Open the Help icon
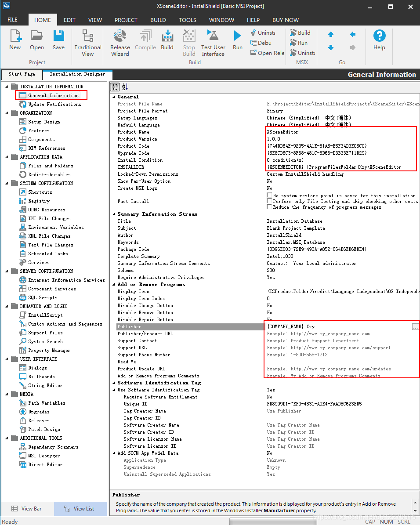The height and width of the screenshot is (525, 420). (379, 40)
